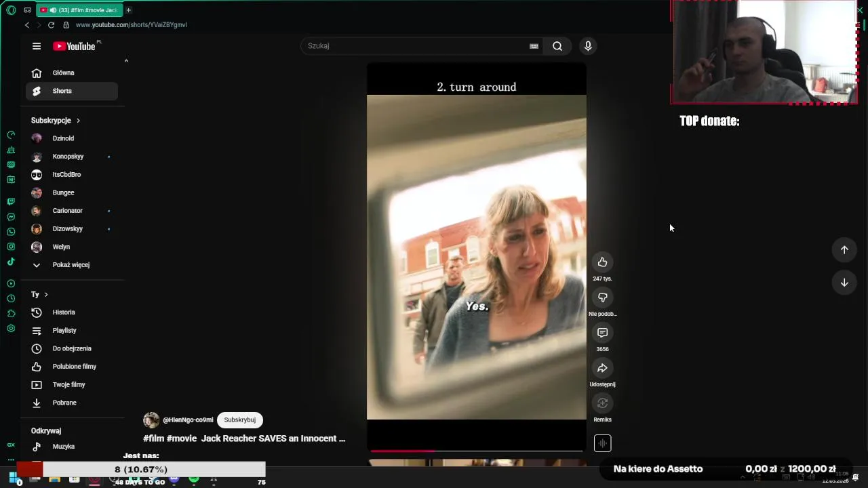Open GX Control speedometer icon
Viewport: 868px width, 488px height.
click(x=11, y=135)
